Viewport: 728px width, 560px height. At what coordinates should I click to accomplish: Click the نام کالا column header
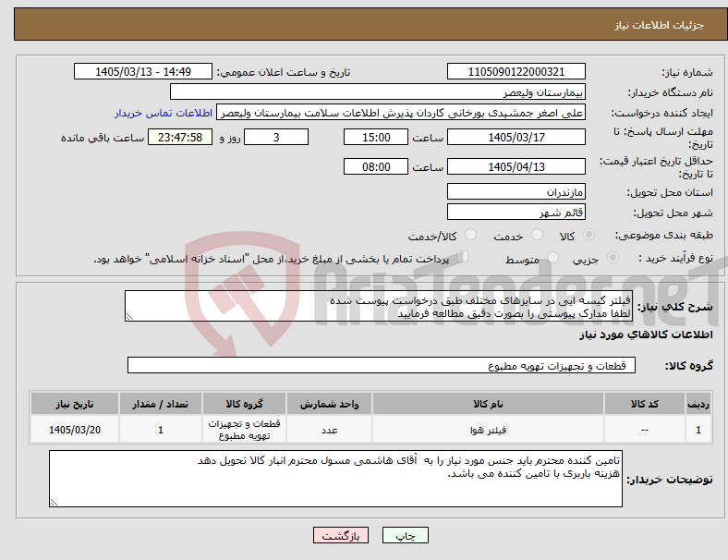point(488,404)
